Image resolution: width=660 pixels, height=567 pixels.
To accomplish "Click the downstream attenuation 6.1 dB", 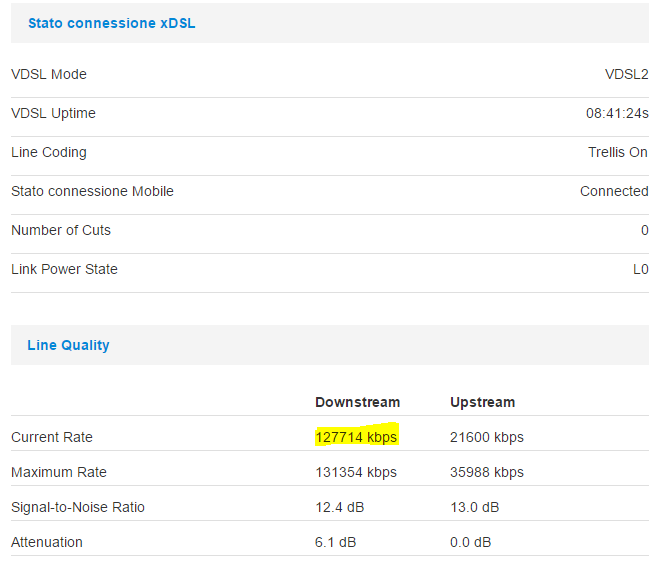I will click(335, 542).
